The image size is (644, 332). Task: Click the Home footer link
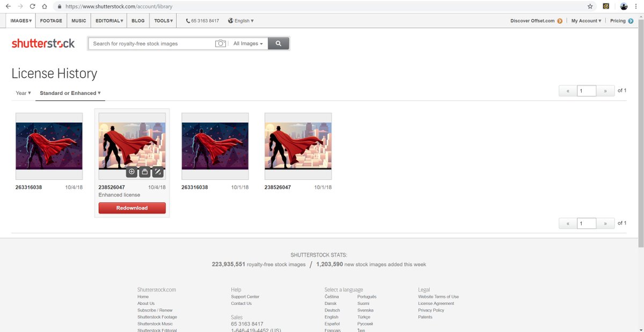click(143, 297)
